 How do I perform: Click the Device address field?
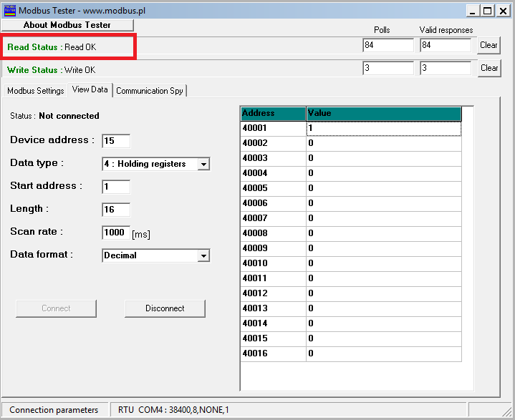pyautogui.click(x=116, y=141)
